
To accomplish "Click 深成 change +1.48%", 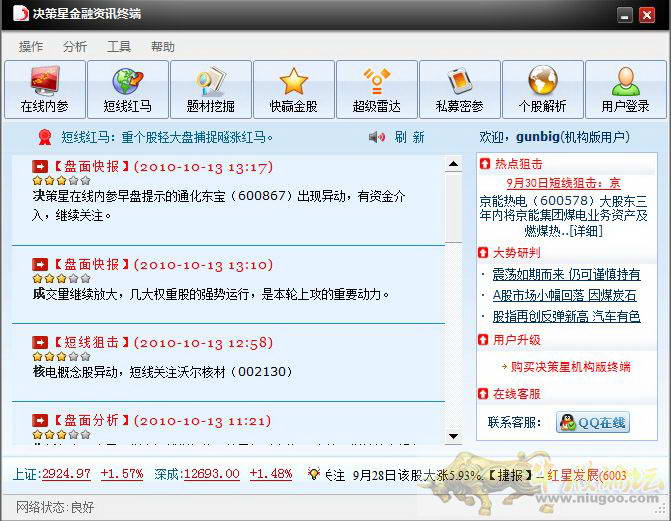I will [271, 474].
